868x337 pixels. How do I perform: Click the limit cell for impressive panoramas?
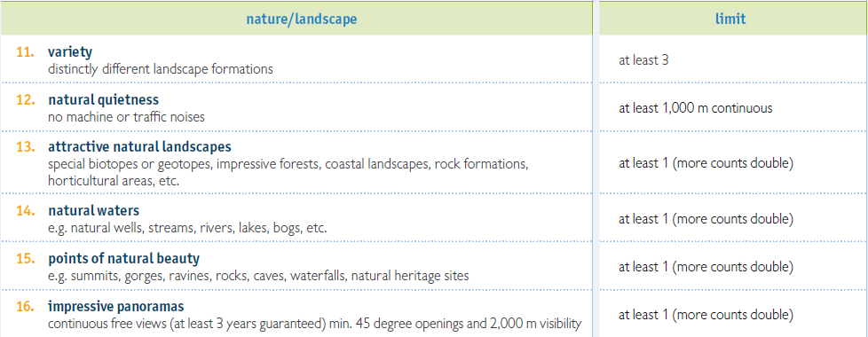[706, 316]
